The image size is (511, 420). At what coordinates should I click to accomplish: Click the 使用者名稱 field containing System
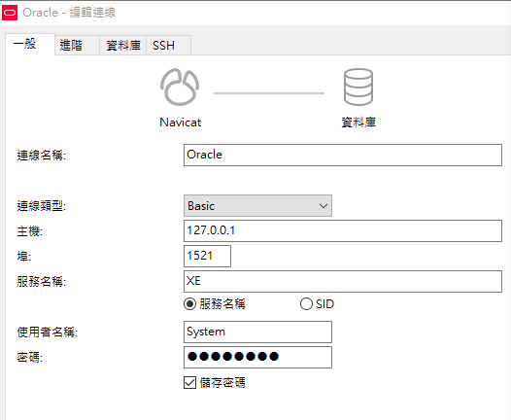[257, 332]
